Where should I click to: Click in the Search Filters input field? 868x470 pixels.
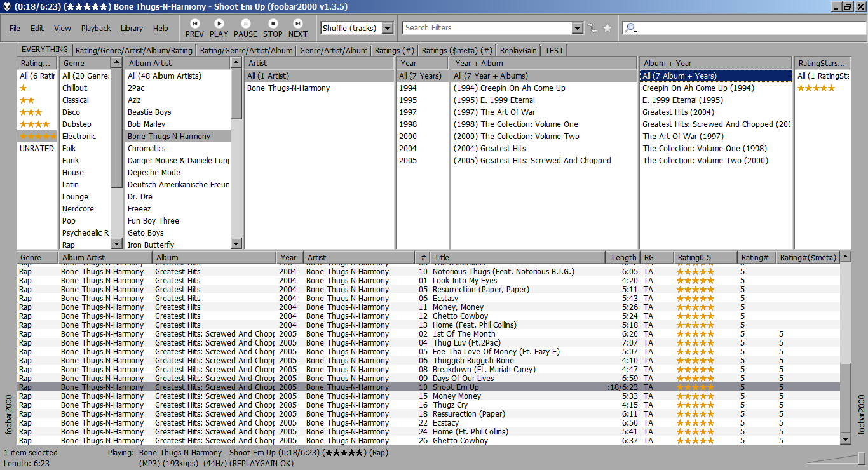(487, 28)
